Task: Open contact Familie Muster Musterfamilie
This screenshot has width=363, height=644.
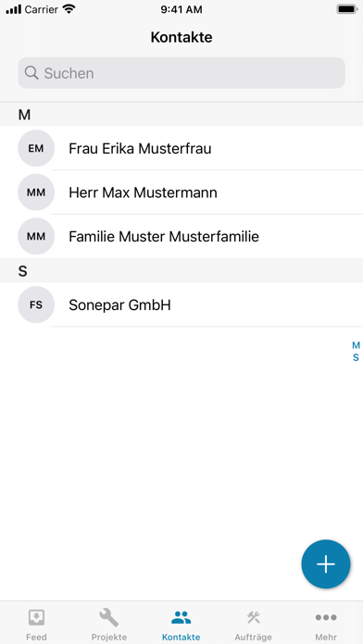Action: [x=181, y=236]
